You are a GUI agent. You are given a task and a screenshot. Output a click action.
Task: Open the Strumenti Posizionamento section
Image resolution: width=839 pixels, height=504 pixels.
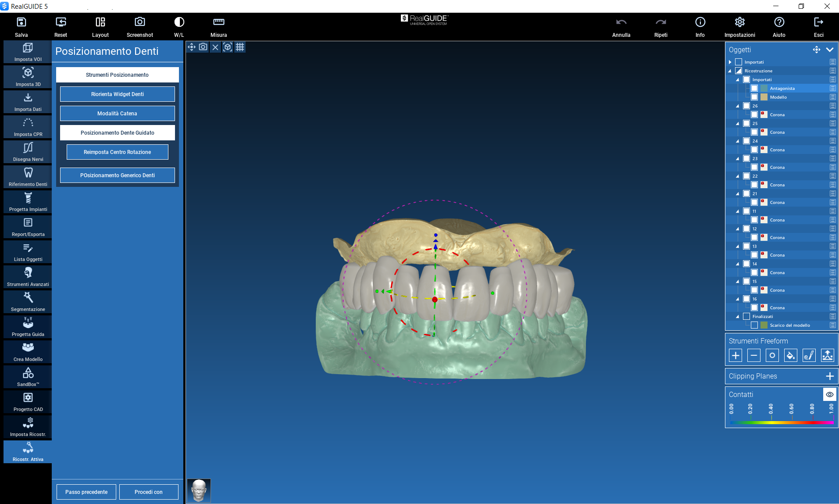point(117,75)
